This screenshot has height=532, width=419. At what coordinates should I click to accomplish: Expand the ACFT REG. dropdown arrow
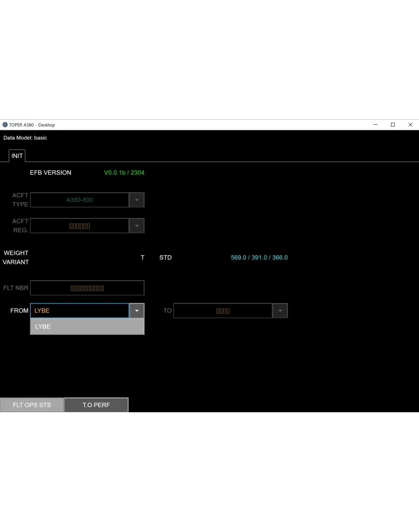[x=137, y=226]
